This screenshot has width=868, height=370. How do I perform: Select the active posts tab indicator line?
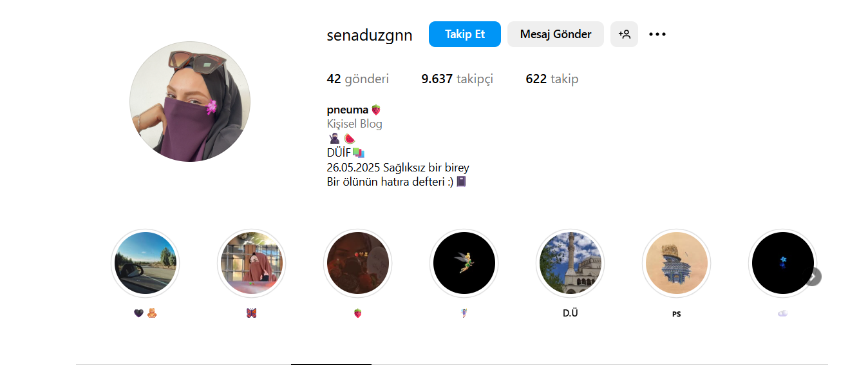point(331,364)
